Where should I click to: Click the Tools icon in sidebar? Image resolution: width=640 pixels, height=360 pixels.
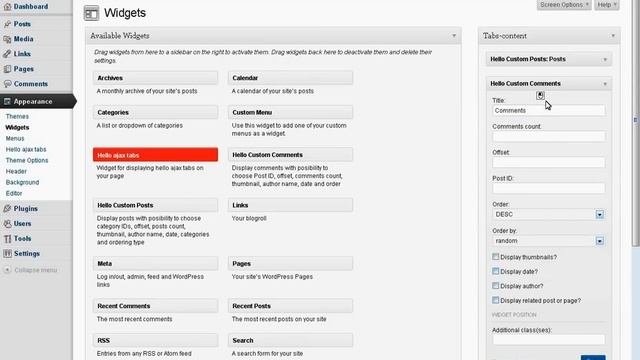7,239
